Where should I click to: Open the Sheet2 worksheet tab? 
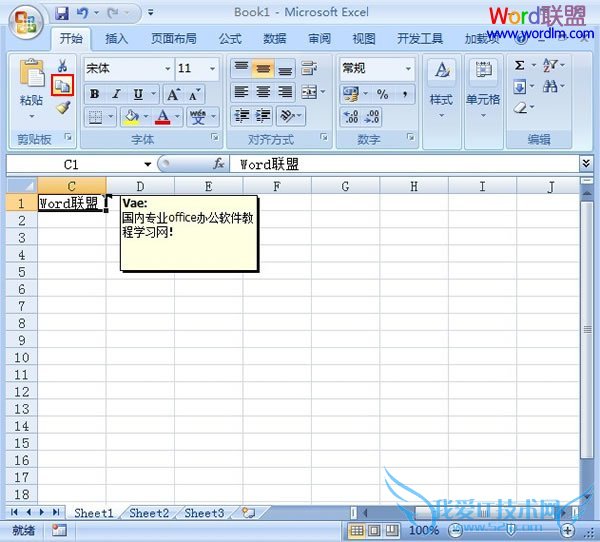coord(148,513)
